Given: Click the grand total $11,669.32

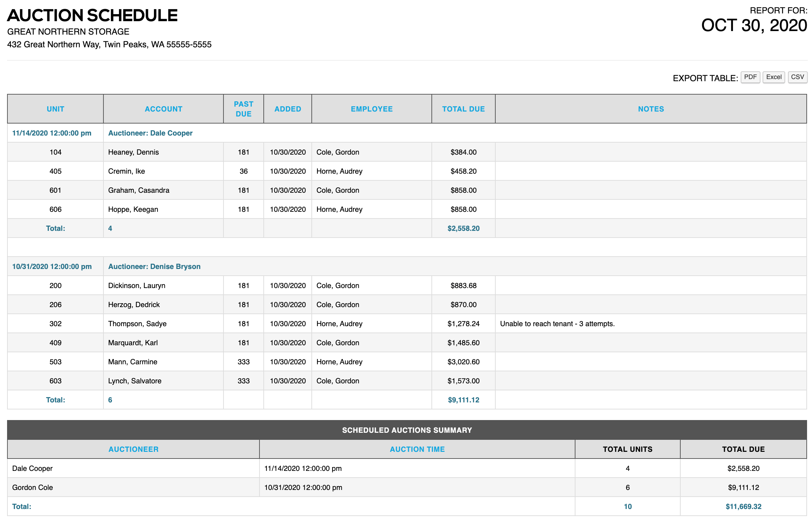Looking at the screenshot, I should pos(743,506).
